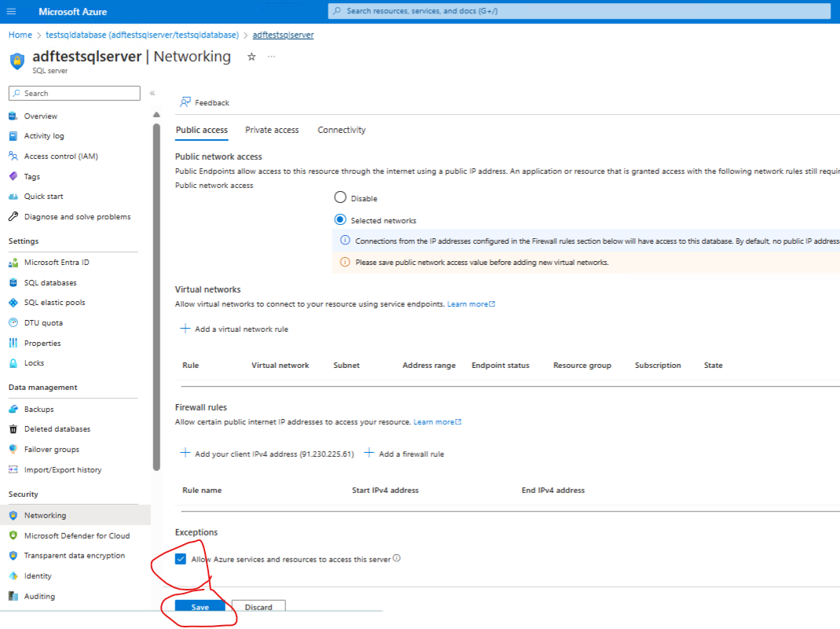
Task: Open Learn more link under Firewall rules
Action: coord(437,422)
